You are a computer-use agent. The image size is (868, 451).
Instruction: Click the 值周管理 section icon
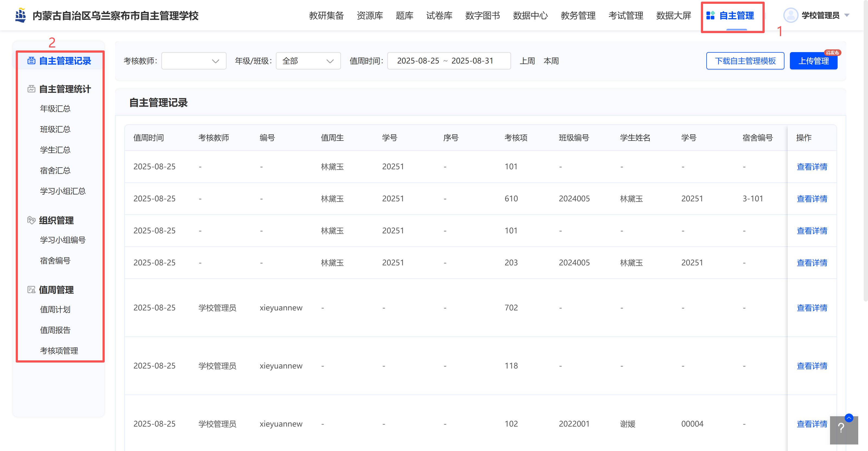[x=31, y=290]
